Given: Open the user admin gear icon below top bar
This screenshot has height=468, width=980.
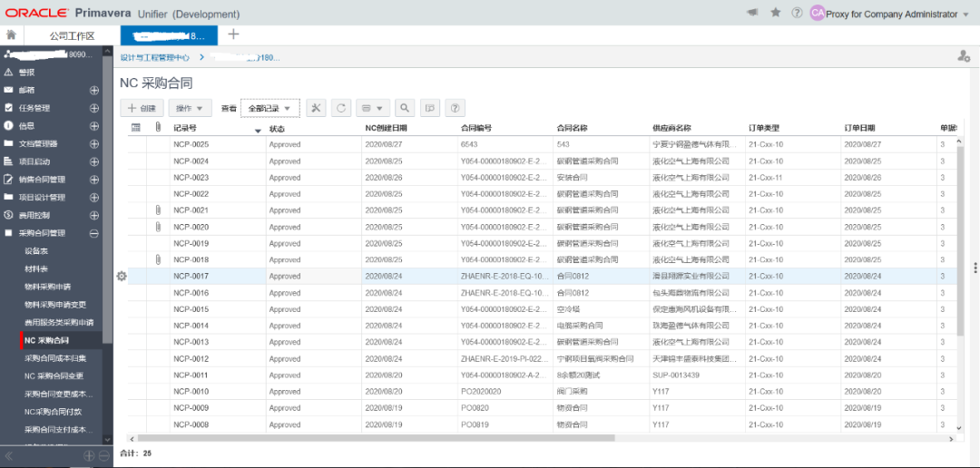Looking at the screenshot, I should pos(963,57).
